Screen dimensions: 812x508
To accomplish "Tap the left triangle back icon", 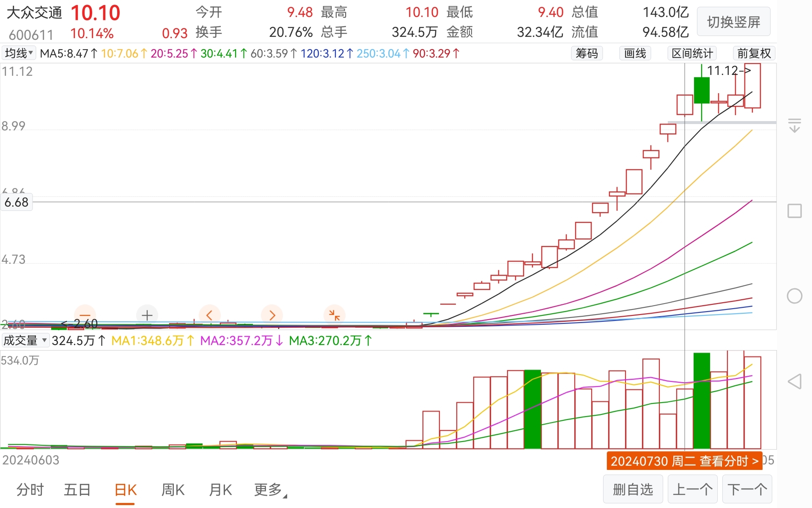I will 794,381.
